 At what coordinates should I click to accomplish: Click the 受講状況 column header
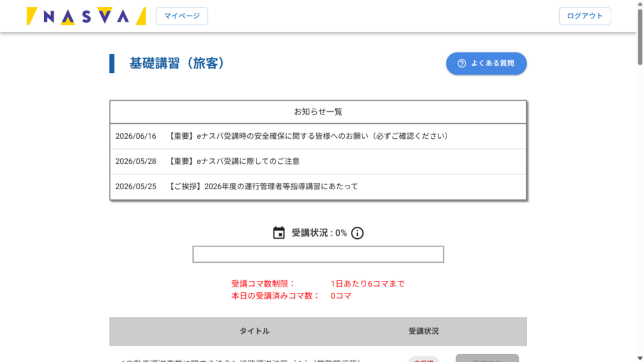tap(423, 331)
